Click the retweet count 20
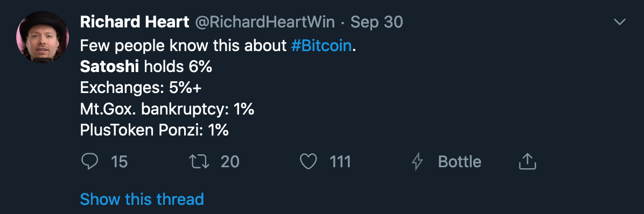644x214 pixels. tap(230, 162)
